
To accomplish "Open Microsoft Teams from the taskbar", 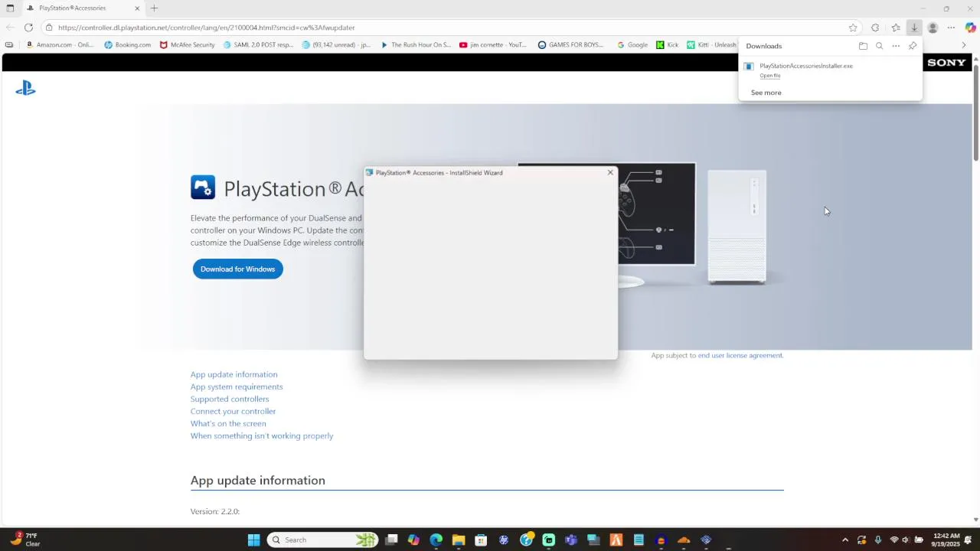I will [571, 540].
